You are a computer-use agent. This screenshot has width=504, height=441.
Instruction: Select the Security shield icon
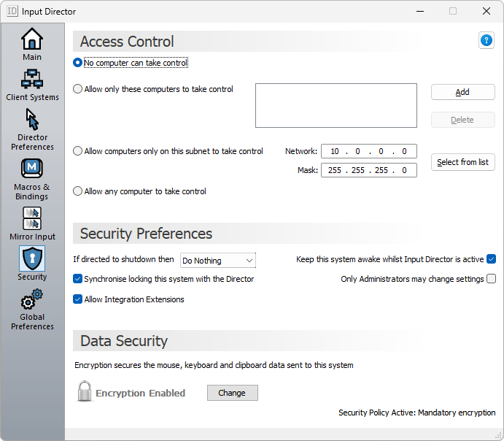tap(32, 258)
